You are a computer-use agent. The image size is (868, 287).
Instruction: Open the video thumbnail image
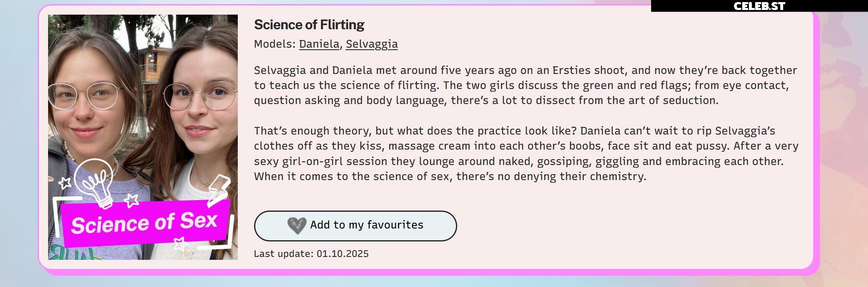[143, 137]
